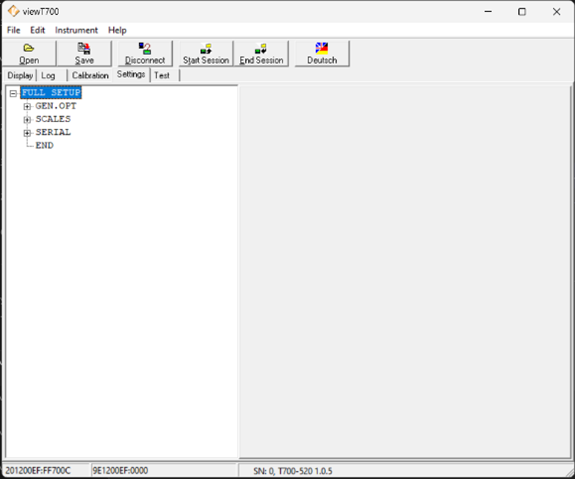This screenshot has height=479, width=575.
Task: Open the File menu
Action: click(14, 30)
